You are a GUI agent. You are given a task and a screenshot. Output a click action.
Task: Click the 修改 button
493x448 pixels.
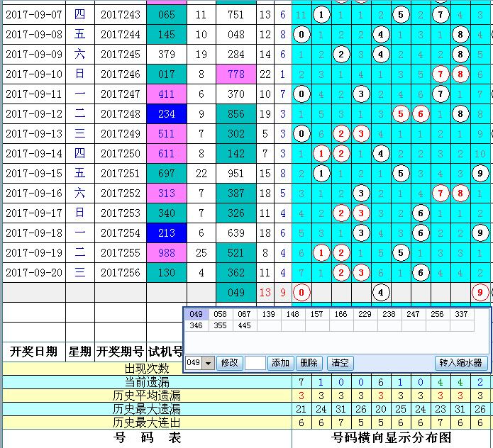pyautogui.click(x=228, y=363)
